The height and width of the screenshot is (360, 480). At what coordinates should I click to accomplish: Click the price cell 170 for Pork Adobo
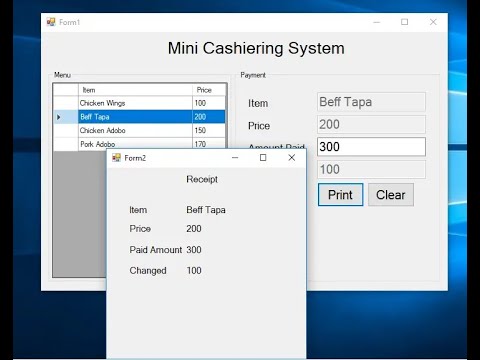(209, 144)
